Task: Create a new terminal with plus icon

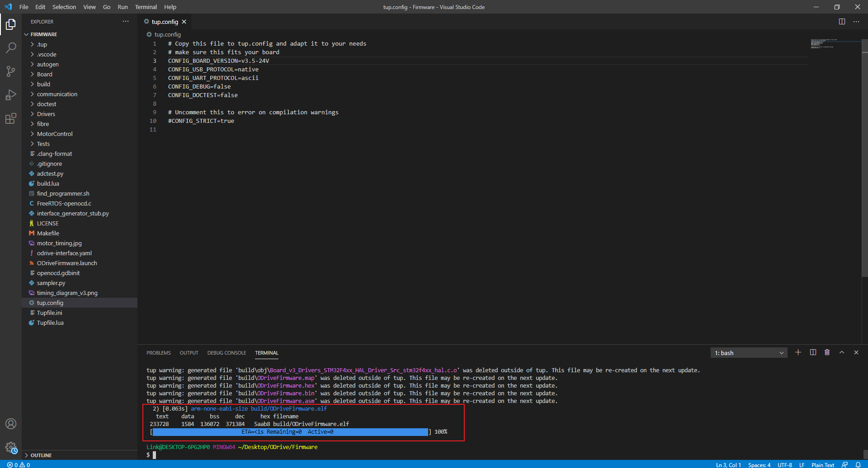Action: (x=798, y=352)
